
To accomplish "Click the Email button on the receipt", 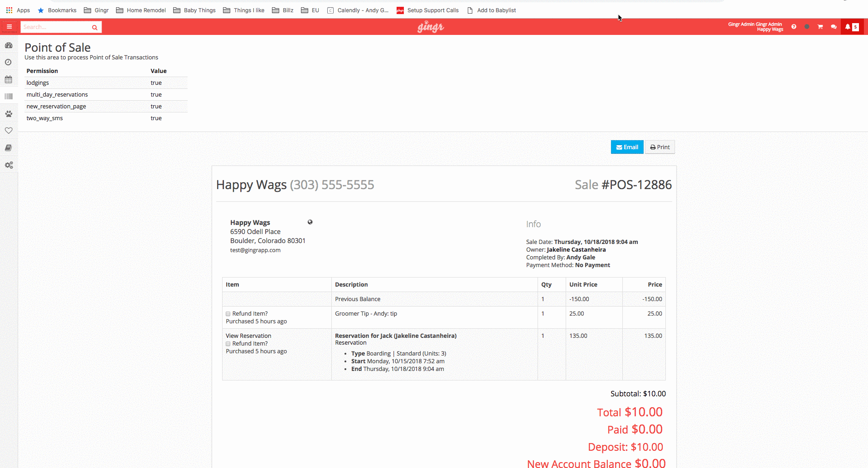I will (x=627, y=146).
